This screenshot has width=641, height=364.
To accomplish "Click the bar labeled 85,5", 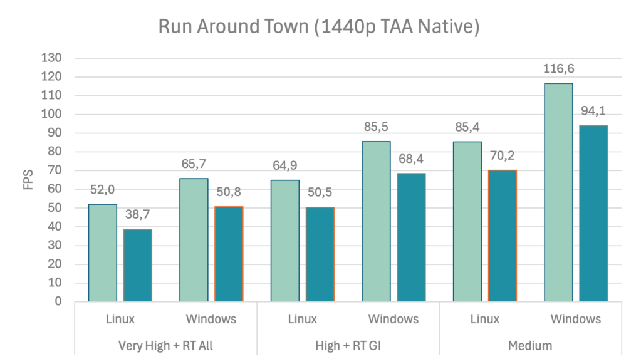I will click(x=376, y=221).
